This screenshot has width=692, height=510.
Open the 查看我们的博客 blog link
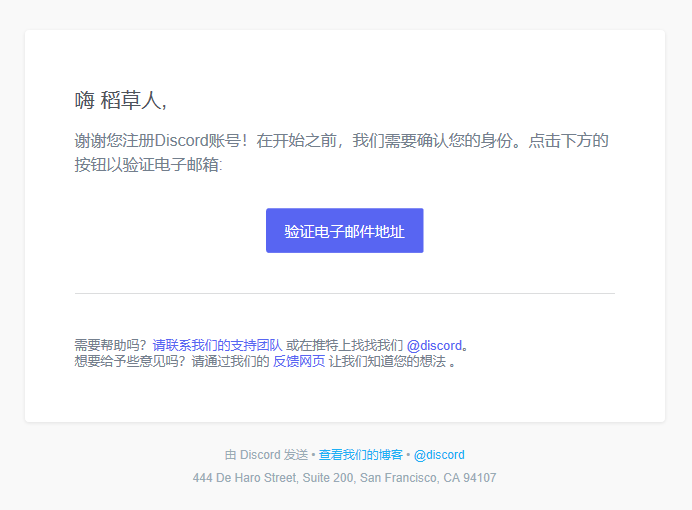[x=361, y=454]
